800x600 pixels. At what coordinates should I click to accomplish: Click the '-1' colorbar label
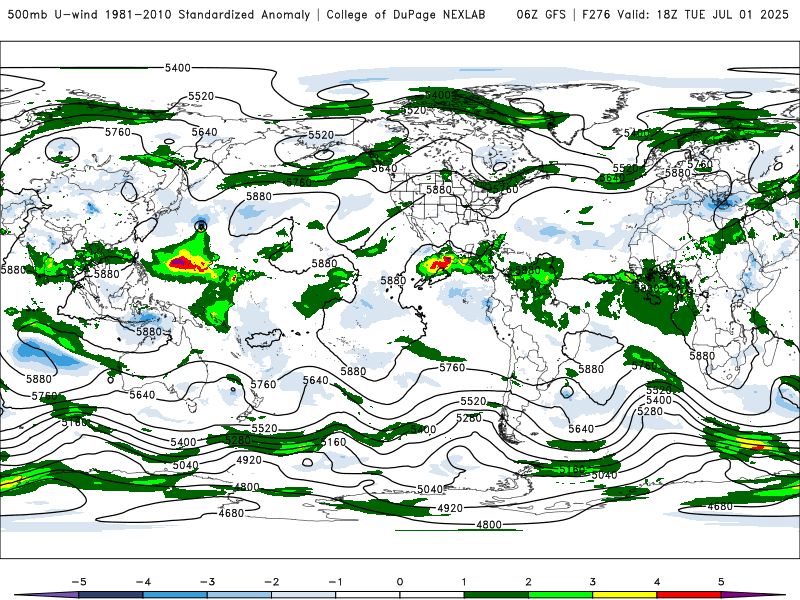pos(335,582)
